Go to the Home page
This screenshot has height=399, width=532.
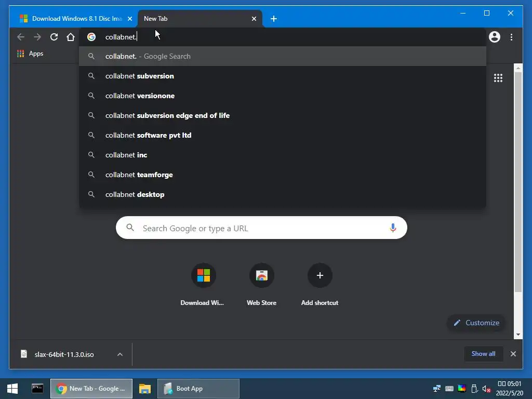[71, 37]
